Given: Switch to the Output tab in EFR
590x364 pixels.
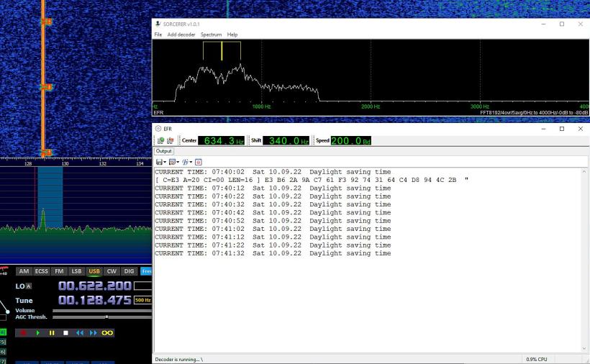Looking at the screenshot, I should click(x=163, y=151).
